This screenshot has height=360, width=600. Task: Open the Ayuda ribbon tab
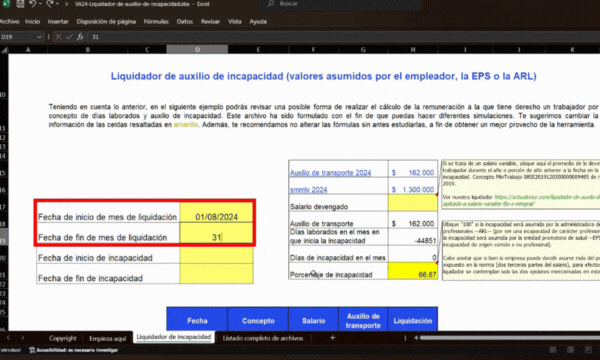[258, 21]
